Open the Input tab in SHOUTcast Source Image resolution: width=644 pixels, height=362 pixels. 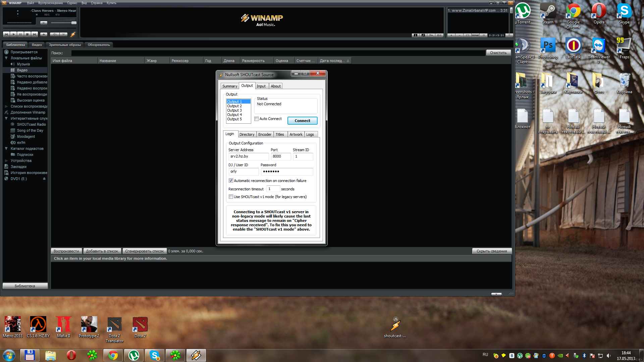click(x=261, y=86)
